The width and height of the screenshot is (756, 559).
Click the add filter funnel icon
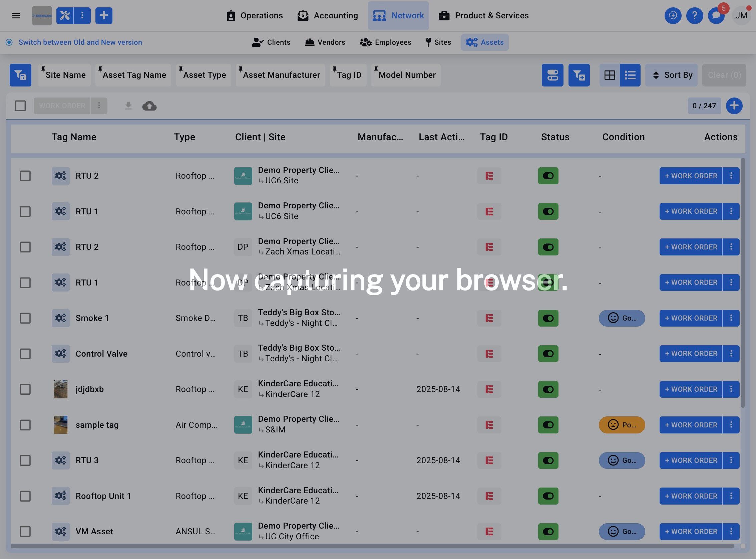579,75
